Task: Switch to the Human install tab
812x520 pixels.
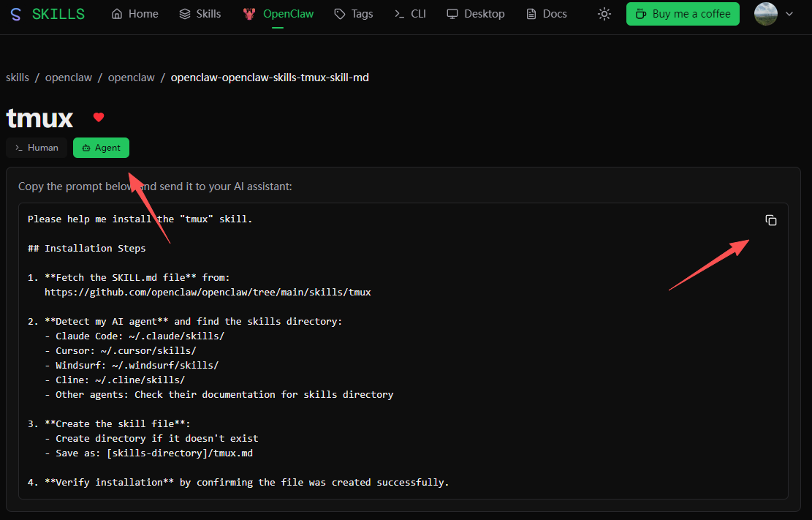Action: click(37, 148)
